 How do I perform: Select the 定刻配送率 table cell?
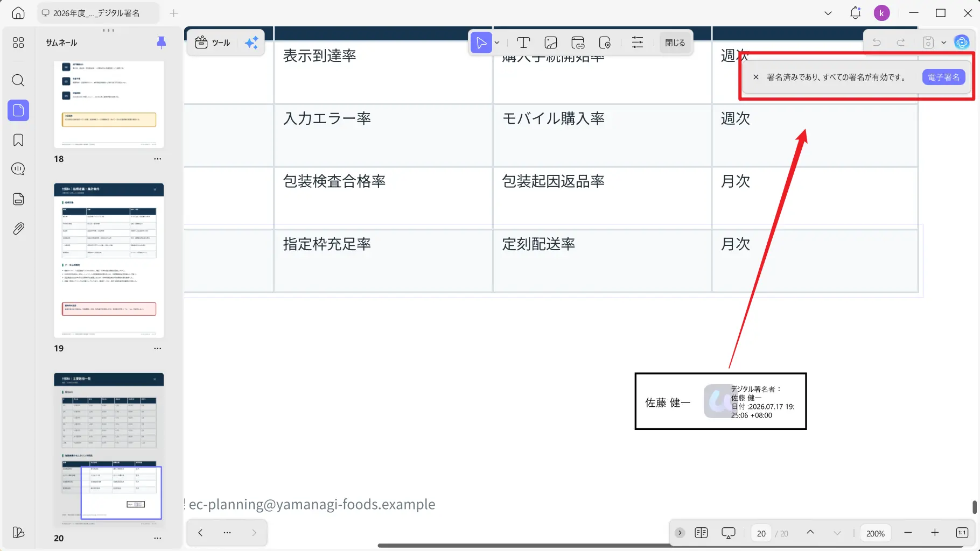tap(602, 261)
